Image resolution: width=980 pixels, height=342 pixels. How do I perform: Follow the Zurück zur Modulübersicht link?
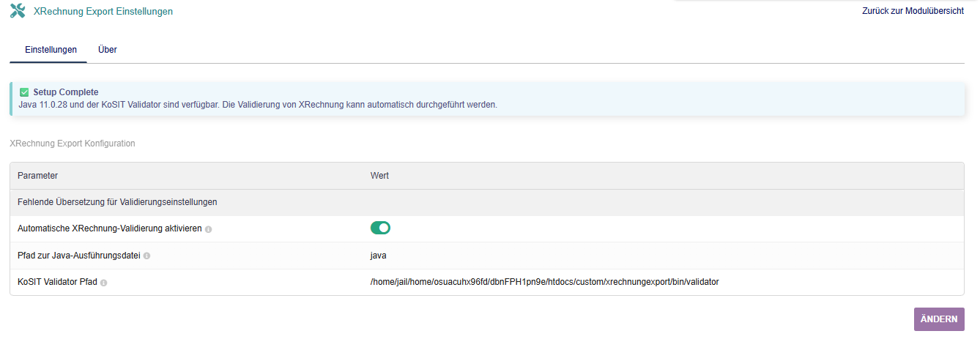913,11
